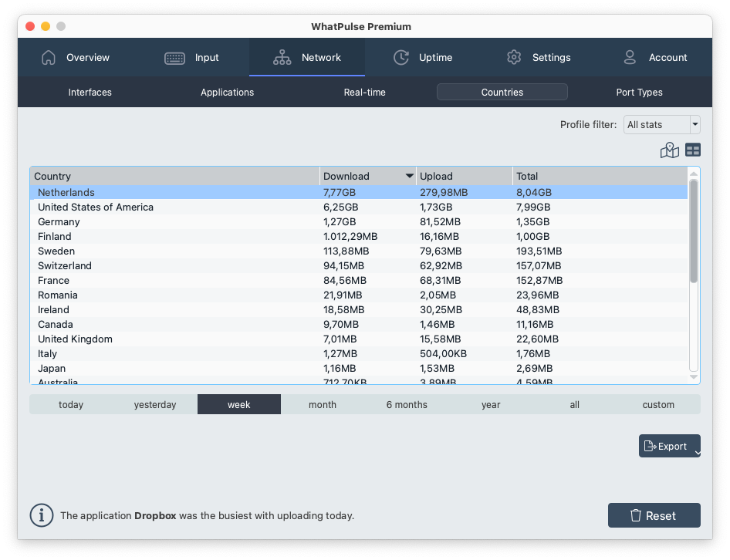Click the scrollbar down arrow
This screenshot has height=560, width=730.
693,377
